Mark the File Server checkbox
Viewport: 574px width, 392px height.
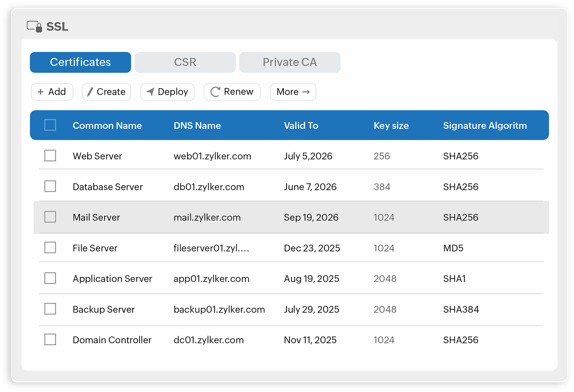[x=50, y=248]
